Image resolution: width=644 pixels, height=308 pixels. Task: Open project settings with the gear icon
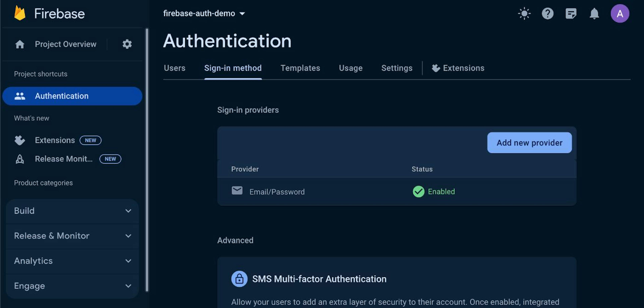[127, 44]
